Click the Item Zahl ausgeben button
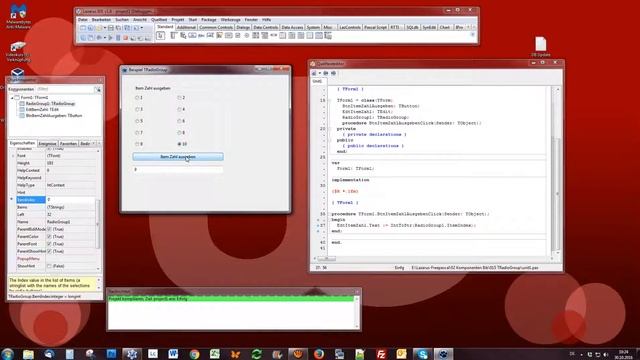The height and width of the screenshot is (360, 640). point(178,157)
